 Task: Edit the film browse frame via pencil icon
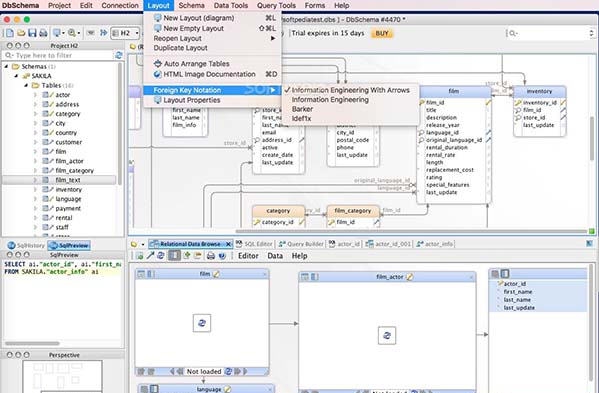coord(216,274)
